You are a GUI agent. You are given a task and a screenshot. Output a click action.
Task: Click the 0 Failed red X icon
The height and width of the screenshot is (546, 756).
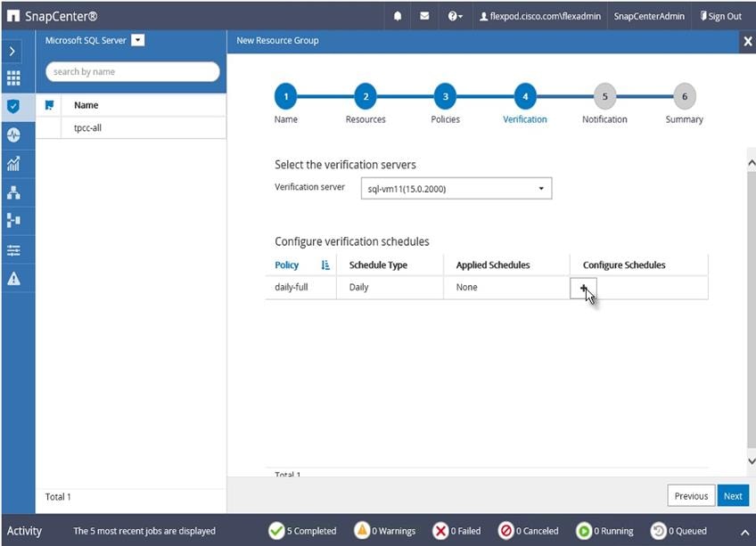pyautogui.click(x=440, y=531)
